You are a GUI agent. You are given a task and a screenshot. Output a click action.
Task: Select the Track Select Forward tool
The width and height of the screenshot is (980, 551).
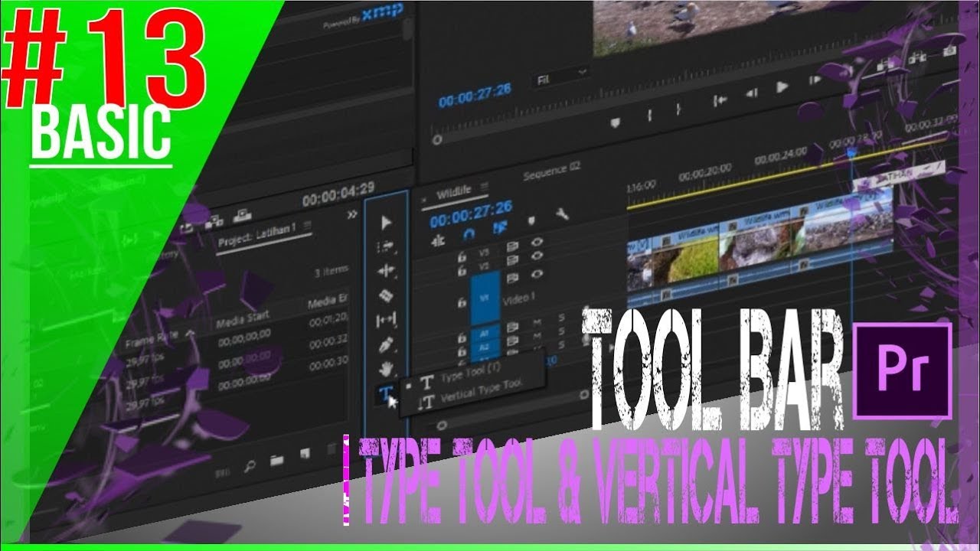[x=386, y=247]
